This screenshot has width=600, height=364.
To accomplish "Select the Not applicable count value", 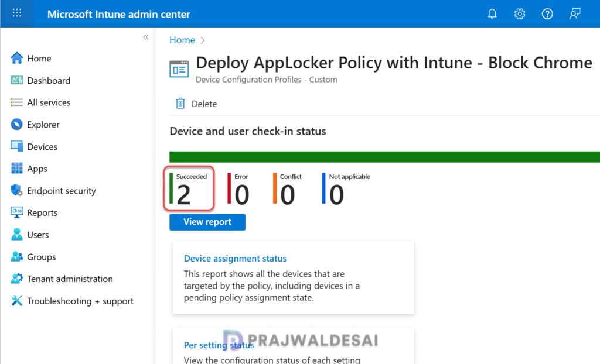I will click(x=336, y=195).
